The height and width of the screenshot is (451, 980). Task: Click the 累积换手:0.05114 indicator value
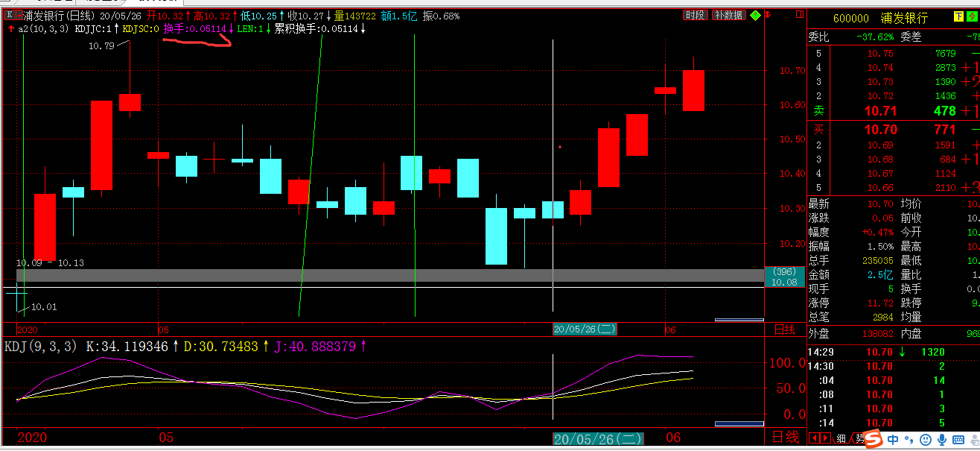pyautogui.click(x=316, y=28)
